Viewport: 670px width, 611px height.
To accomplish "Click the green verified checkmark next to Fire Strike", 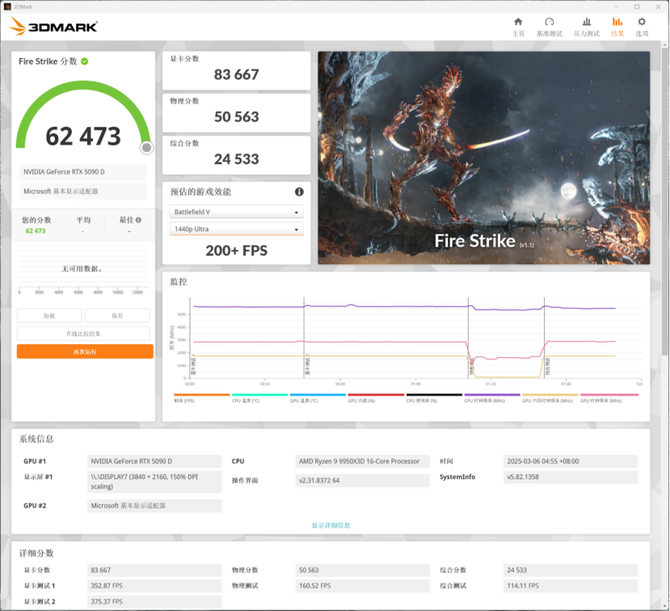I will pyautogui.click(x=85, y=62).
